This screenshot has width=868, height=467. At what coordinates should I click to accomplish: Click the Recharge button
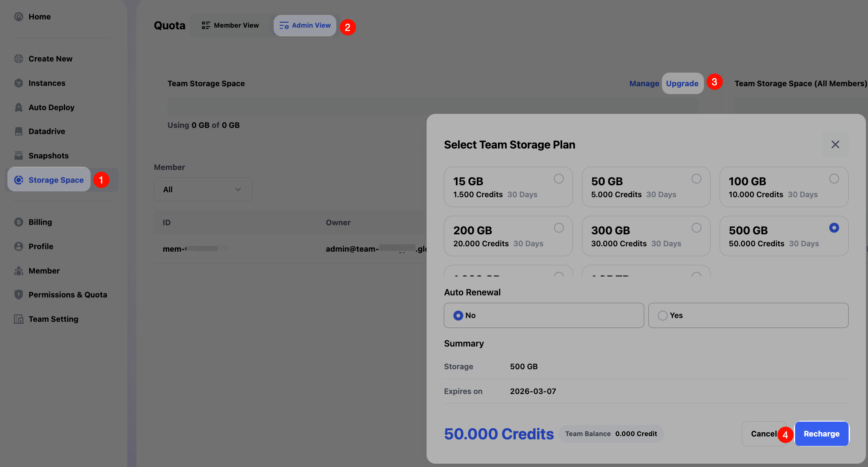coord(821,434)
